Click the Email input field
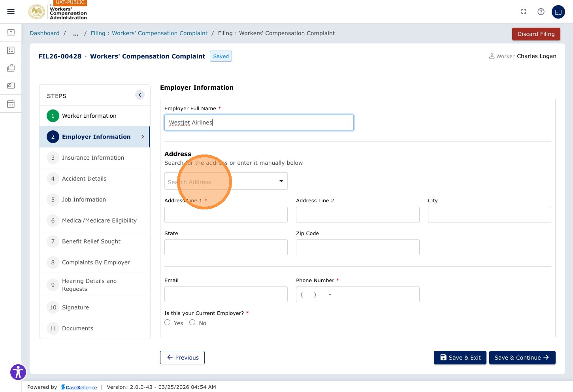 point(226,294)
